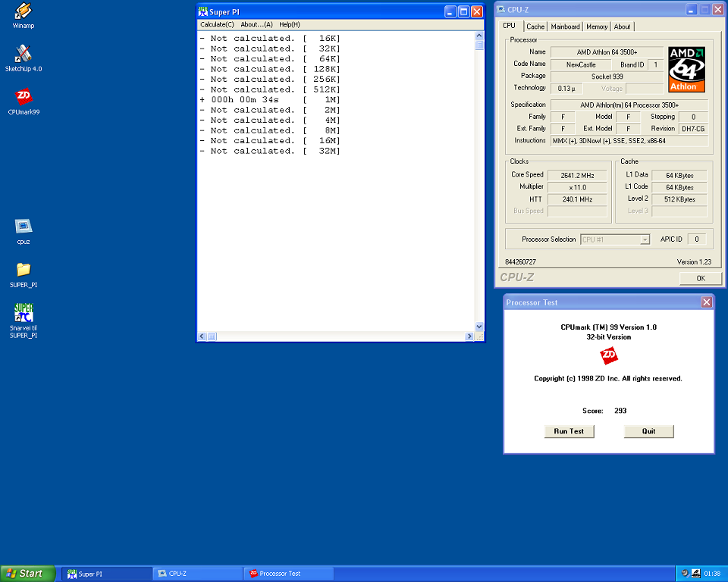Click the Super PI scroll left arrow
728x582 pixels.
pos(202,336)
